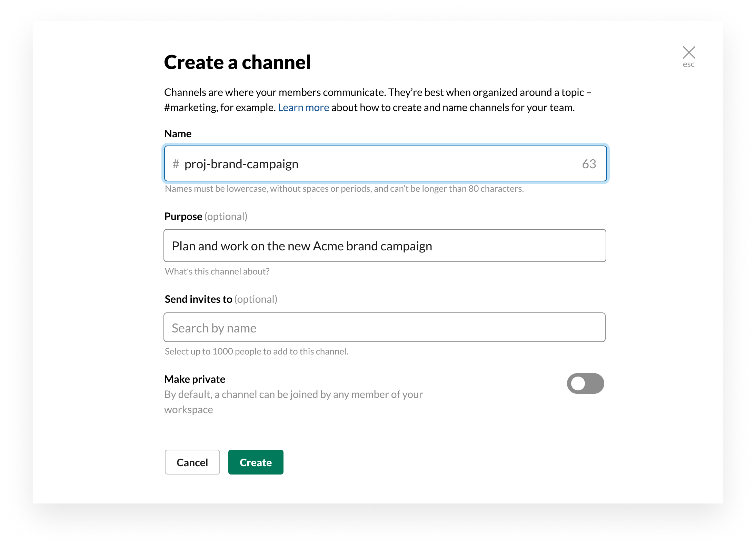Click the 63 character counter
This screenshot has height=549, width=756.
[x=589, y=164]
